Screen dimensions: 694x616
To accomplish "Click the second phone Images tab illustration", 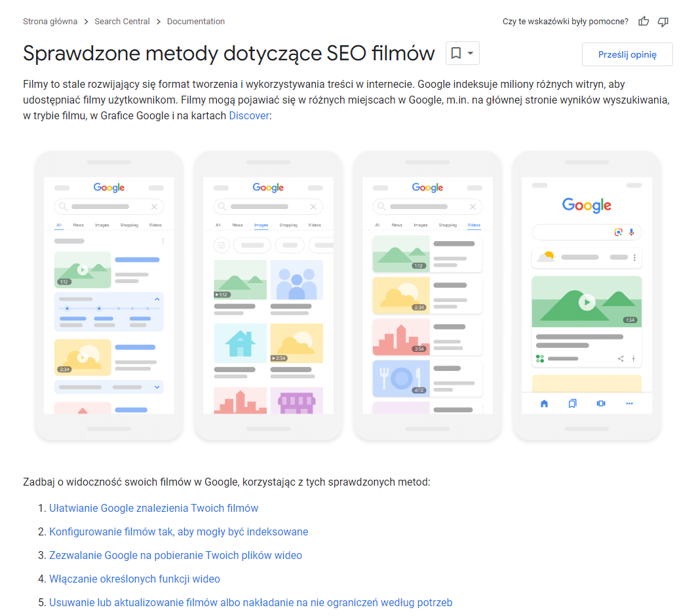I will 268,296.
